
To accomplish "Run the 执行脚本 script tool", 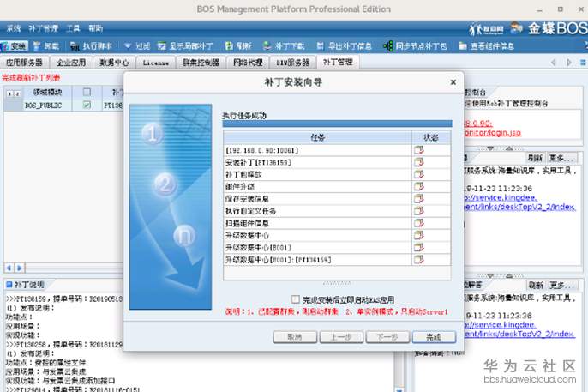I will 75,46.
